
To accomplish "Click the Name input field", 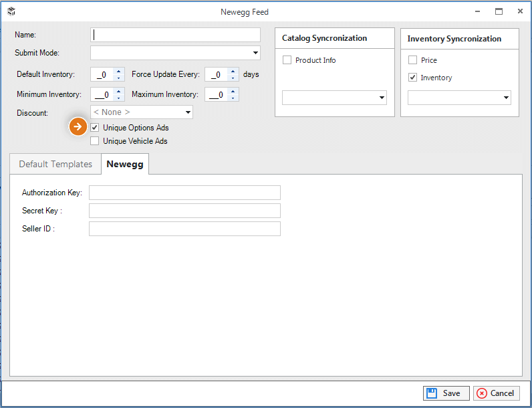I will point(175,35).
